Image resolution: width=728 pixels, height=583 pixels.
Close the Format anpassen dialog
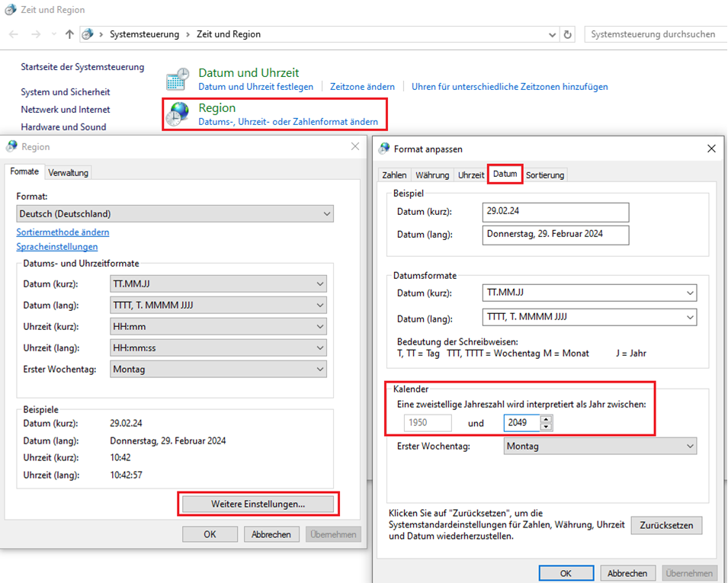tap(711, 149)
